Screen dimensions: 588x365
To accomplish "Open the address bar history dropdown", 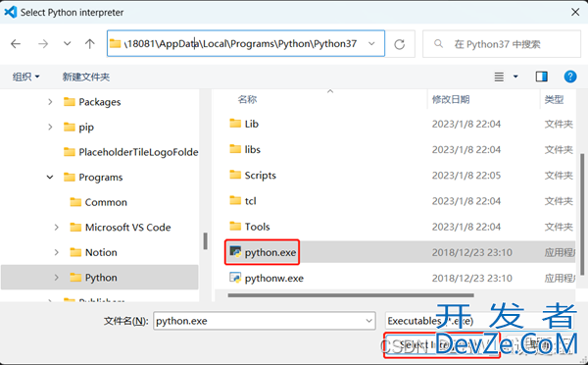I will click(x=371, y=43).
